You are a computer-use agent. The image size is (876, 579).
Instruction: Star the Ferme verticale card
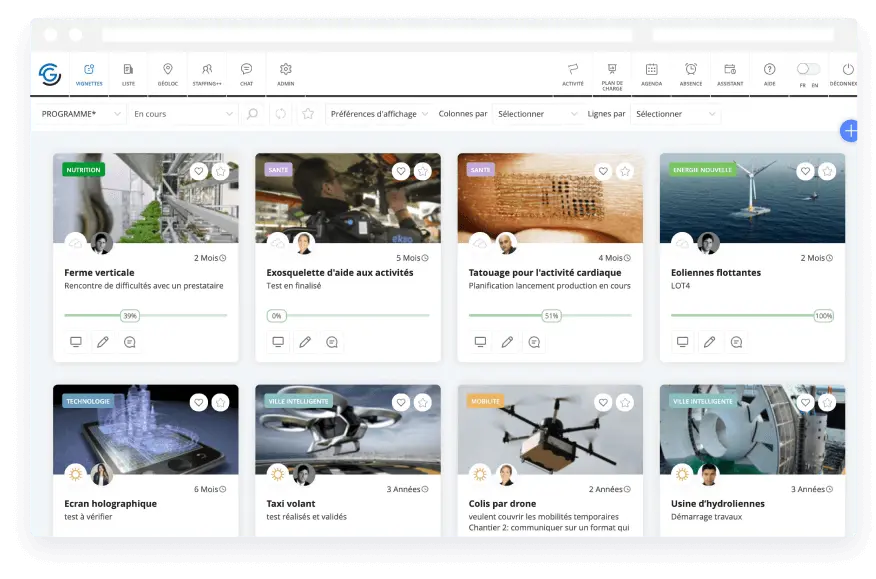point(221,171)
